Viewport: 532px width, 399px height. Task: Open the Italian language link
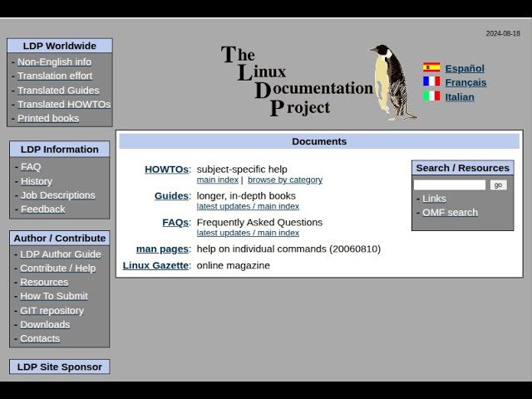point(460,97)
